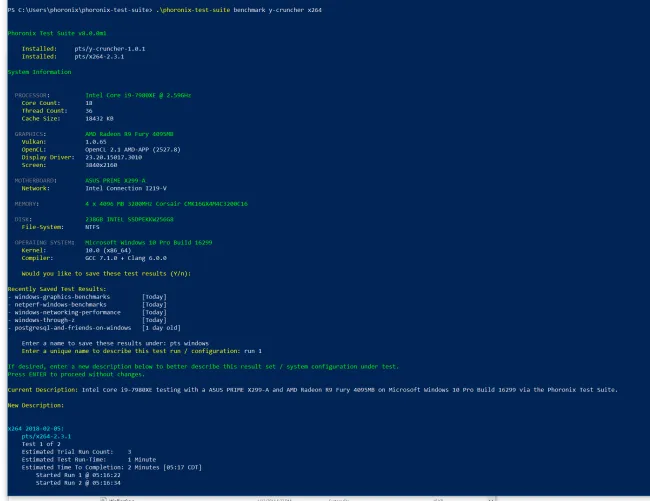Click the 'New Description:' prompt

pyautogui.click(x=36, y=406)
